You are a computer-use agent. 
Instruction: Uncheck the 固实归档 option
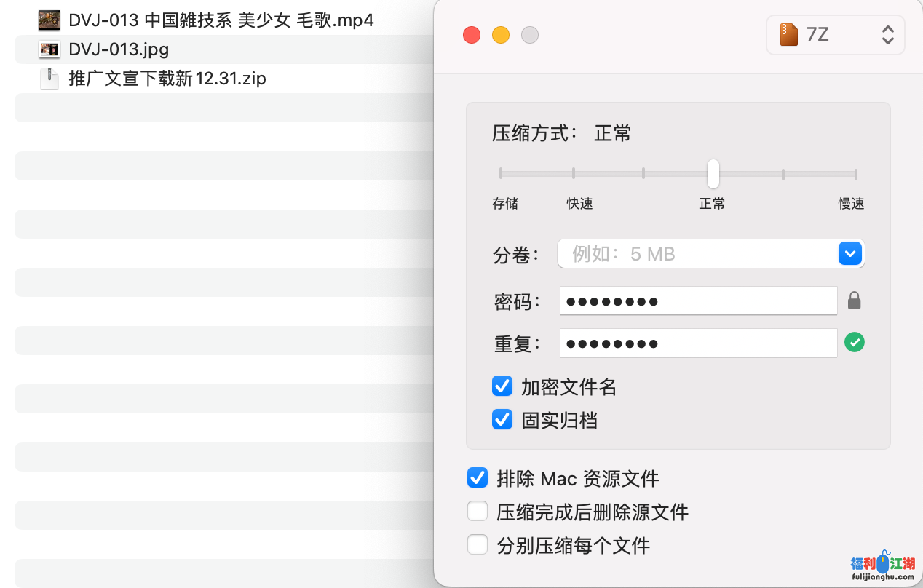[502, 419]
